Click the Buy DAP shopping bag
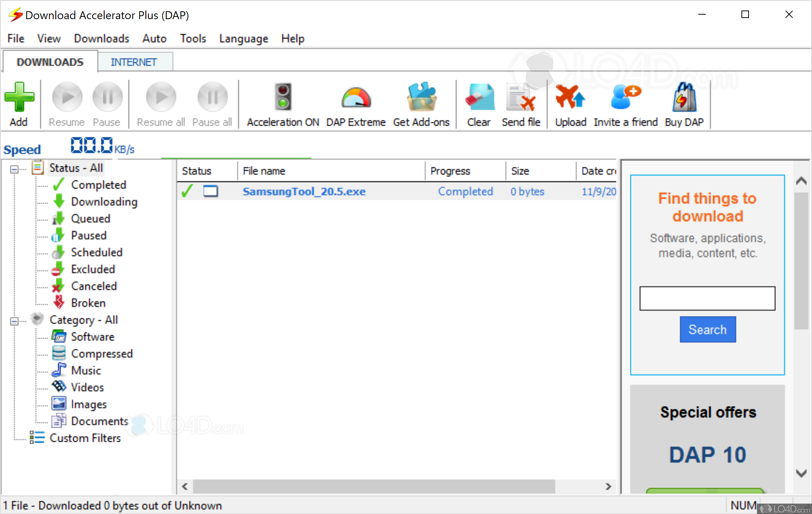This screenshot has width=812, height=514. tap(684, 98)
